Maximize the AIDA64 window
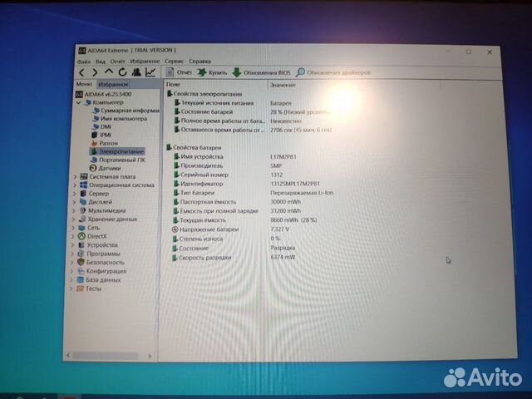Image resolution: width=532 pixels, height=399 pixels. (469, 52)
